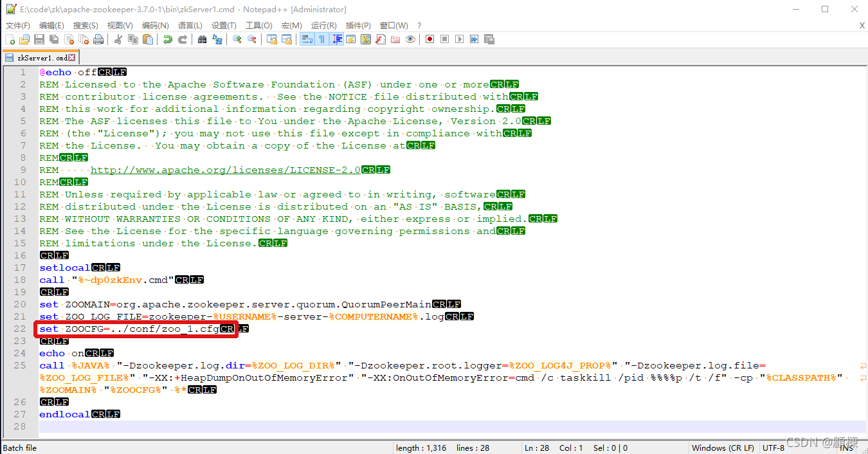This screenshot has width=868, height=454.
Task: Open the ? help menu
Action: tap(419, 25)
